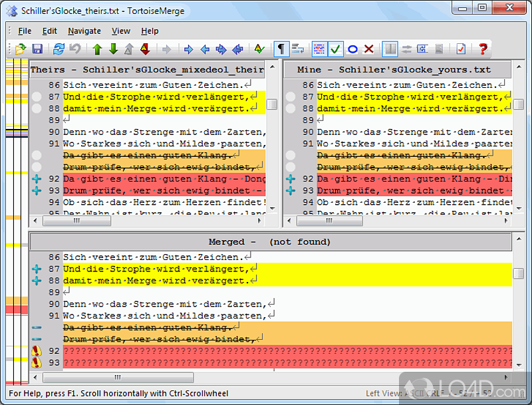Click the green checkmark toolbar icon
532x405 pixels.
click(336, 49)
